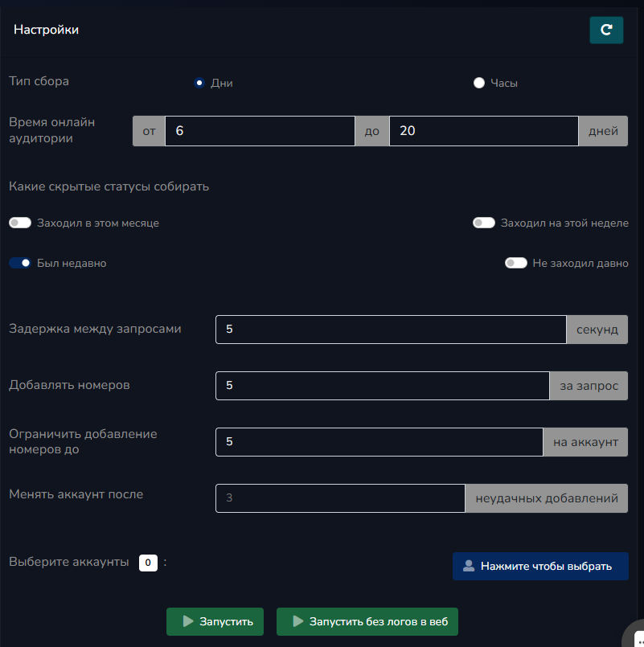Screen dimensions: 644x647
Task: Click the person icon on the account select button
Action: tap(469, 566)
